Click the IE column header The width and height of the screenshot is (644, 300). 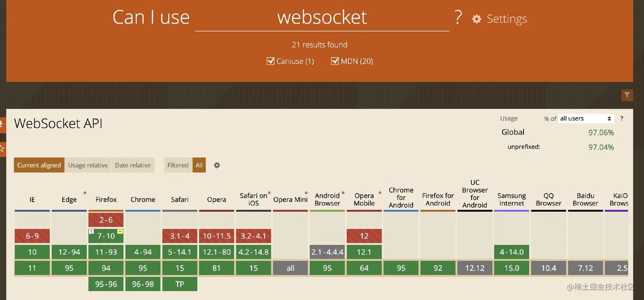(x=32, y=200)
